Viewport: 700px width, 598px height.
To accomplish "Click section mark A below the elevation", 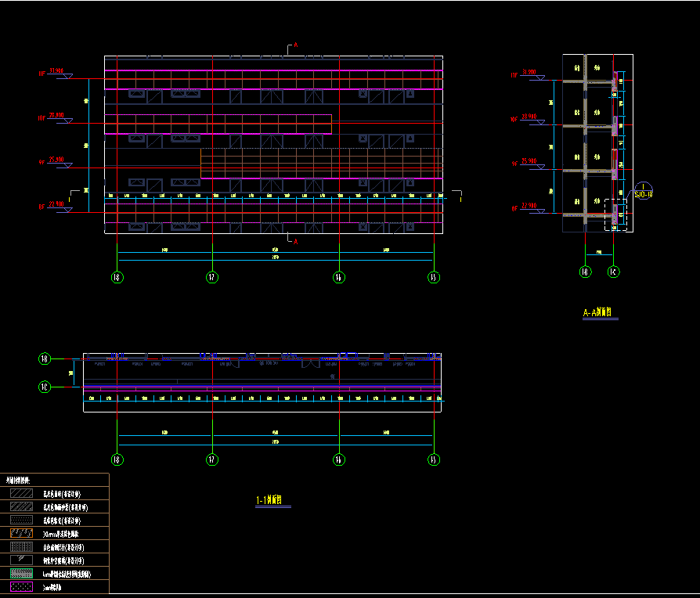I will tap(292, 239).
